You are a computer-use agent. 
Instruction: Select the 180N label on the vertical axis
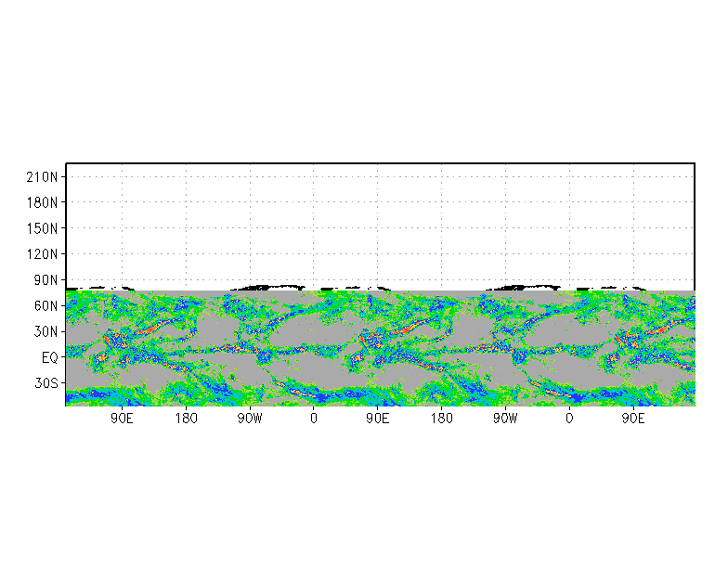point(42,202)
